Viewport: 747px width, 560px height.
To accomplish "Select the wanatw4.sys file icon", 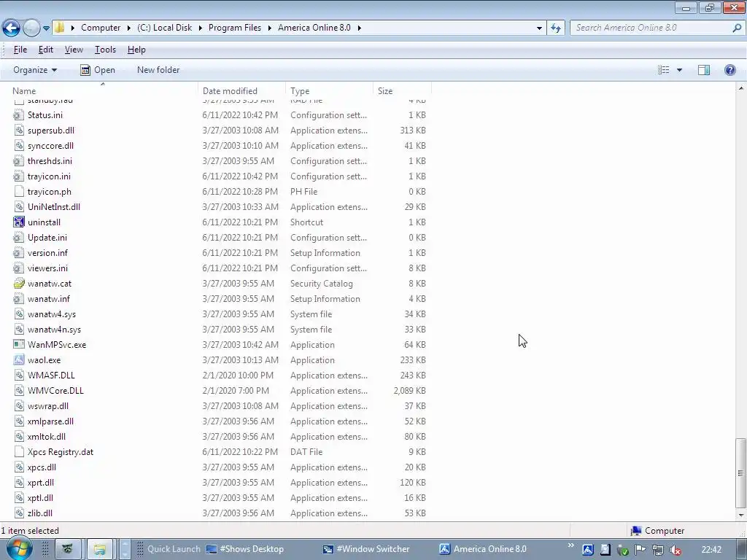I will [x=18, y=314].
